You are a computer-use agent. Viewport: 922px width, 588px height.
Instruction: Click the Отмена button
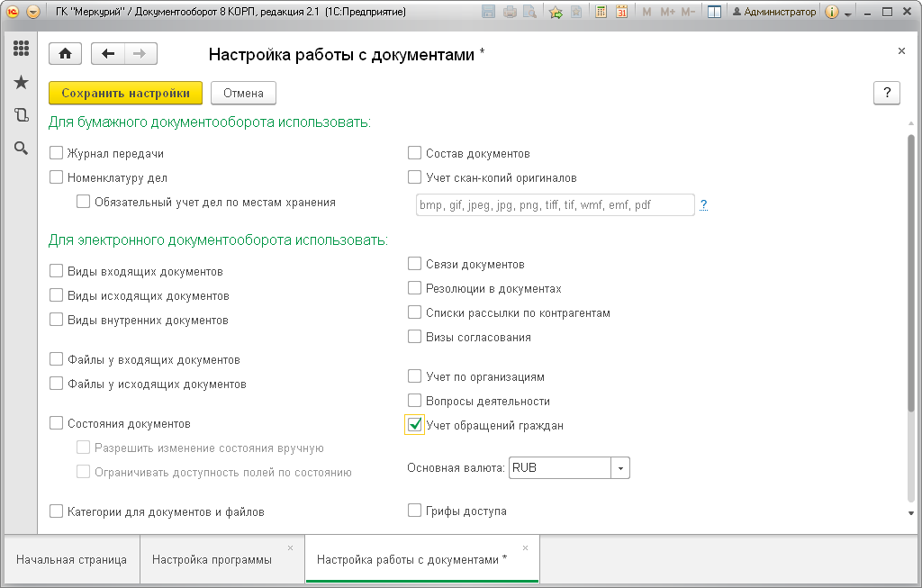click(243, 93)
